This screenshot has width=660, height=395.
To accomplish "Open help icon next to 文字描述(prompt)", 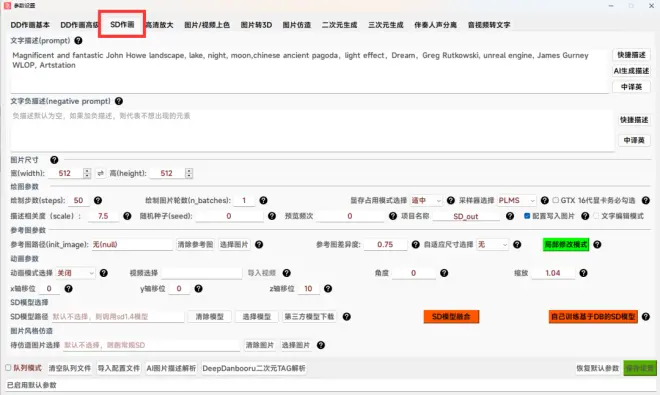I will 78,40.
